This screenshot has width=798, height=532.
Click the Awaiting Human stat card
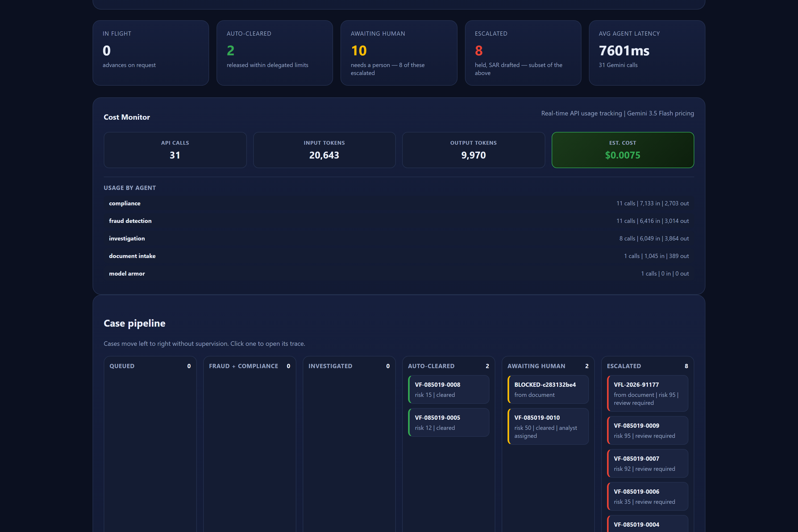[x=399, y=53]
